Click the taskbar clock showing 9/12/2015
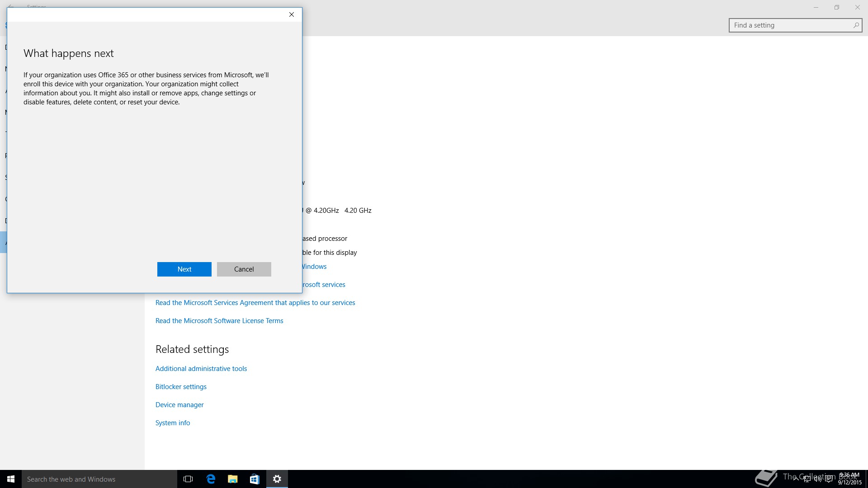This screenshot has height=488, width=868. [849, 479]
